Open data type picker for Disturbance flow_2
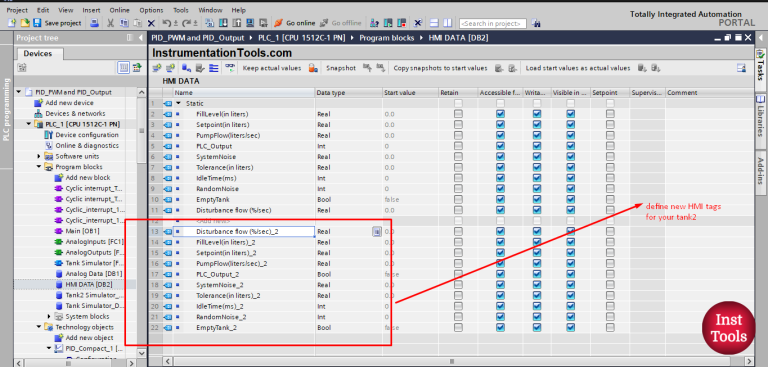Image resolution: width=768 pixels, height=367 pixels. [x=376, y=231]
